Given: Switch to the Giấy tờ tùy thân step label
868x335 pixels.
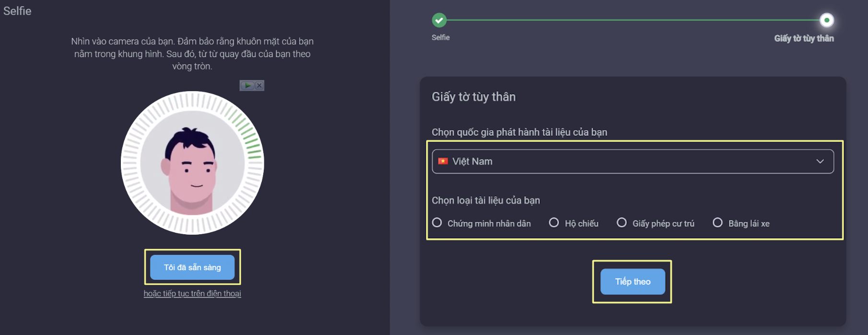Looking at the screenshot, I should tap(804, 38).
